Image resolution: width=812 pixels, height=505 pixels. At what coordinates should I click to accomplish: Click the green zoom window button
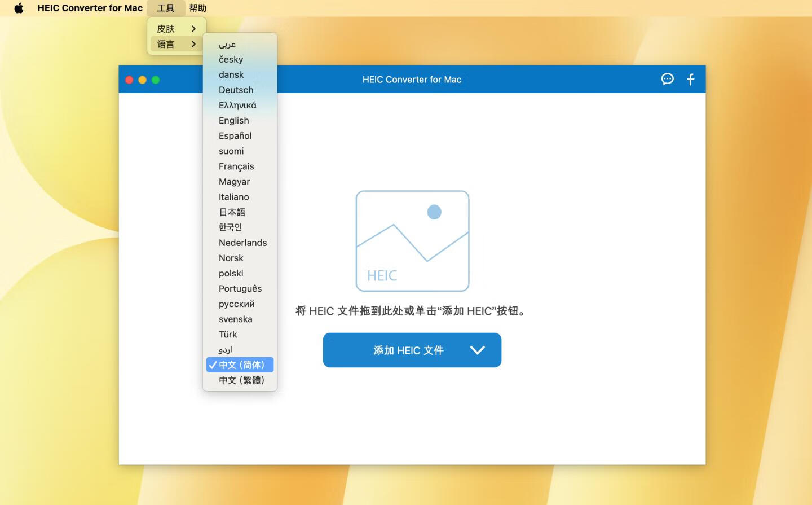pyautogui.click(x=156, y=80)
